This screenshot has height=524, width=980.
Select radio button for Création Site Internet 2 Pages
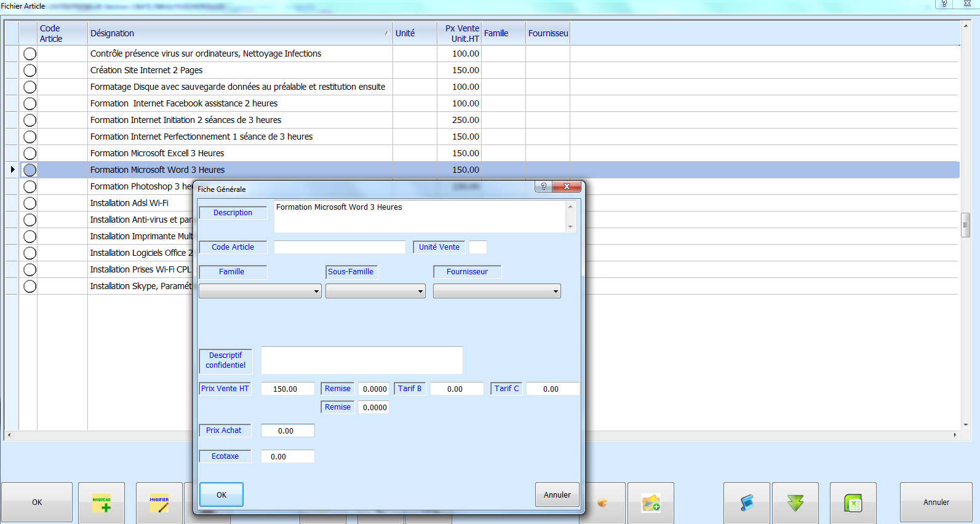30,71
